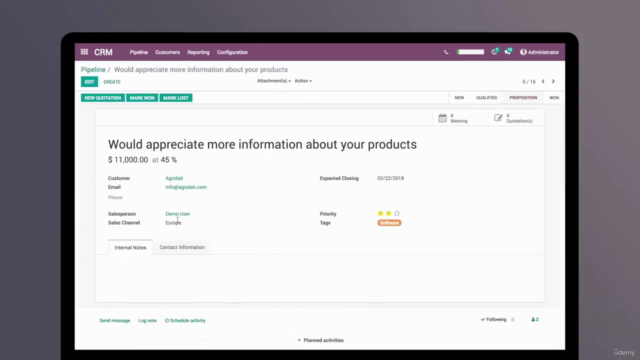Viewport: 640px width, 360px height.
Task: Click the MARK LOST button
Action: [x=176, y=98]
